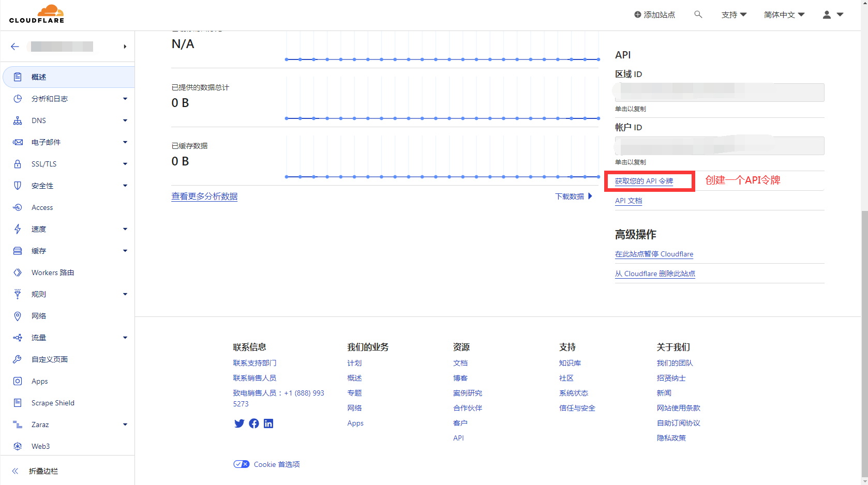Open Cloudflare Facebook page icon

pyautogui.click(x=254, y=423)
